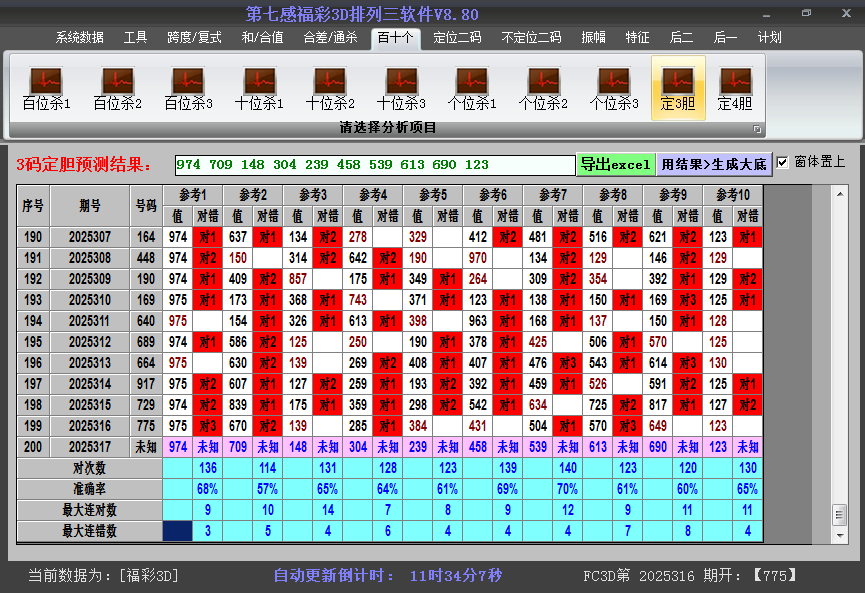The height and width of the screenshot is (593, 865).
Task: Open the 个位杀1 analysis tool
Action: pos(473,85)
